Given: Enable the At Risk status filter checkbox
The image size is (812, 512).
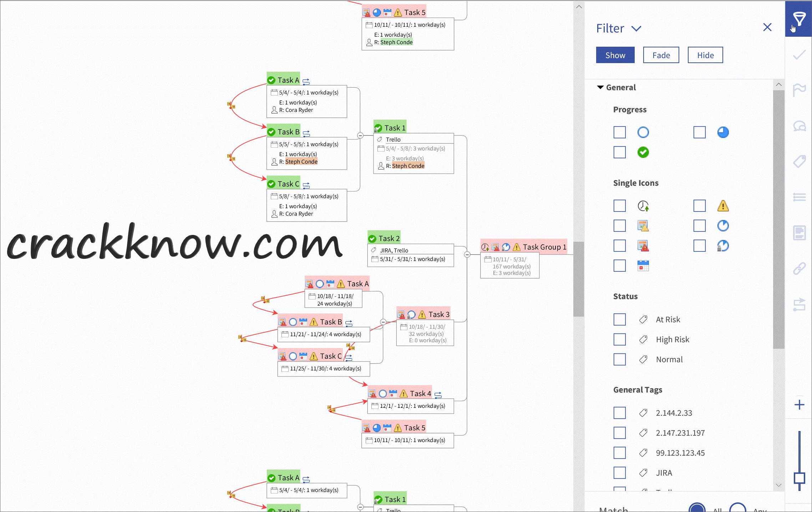Looking at the screenshot, I should click(620, 319).
